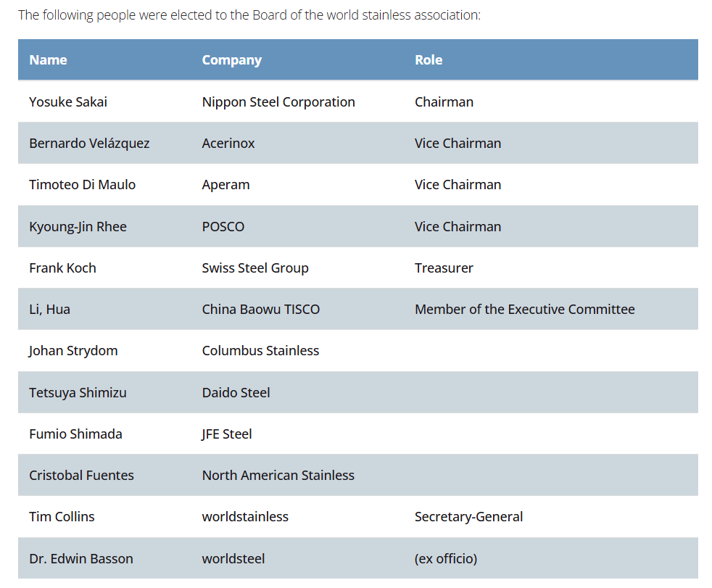712x588 pixels.
Task: Click Kyoung-Jin Rhee table cell
Action: (78, 227)
